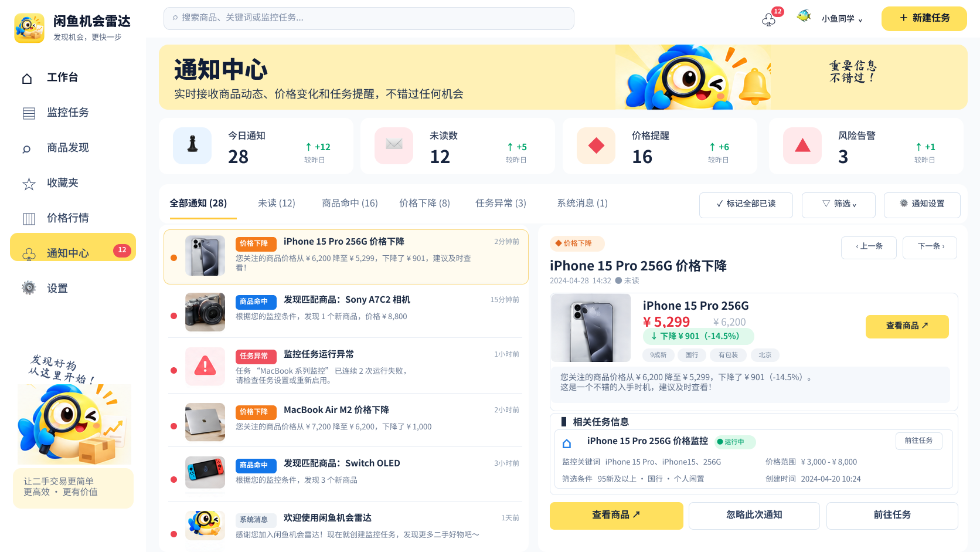
Task: Open the 监控任务 list icon
Action: point(29,113)
